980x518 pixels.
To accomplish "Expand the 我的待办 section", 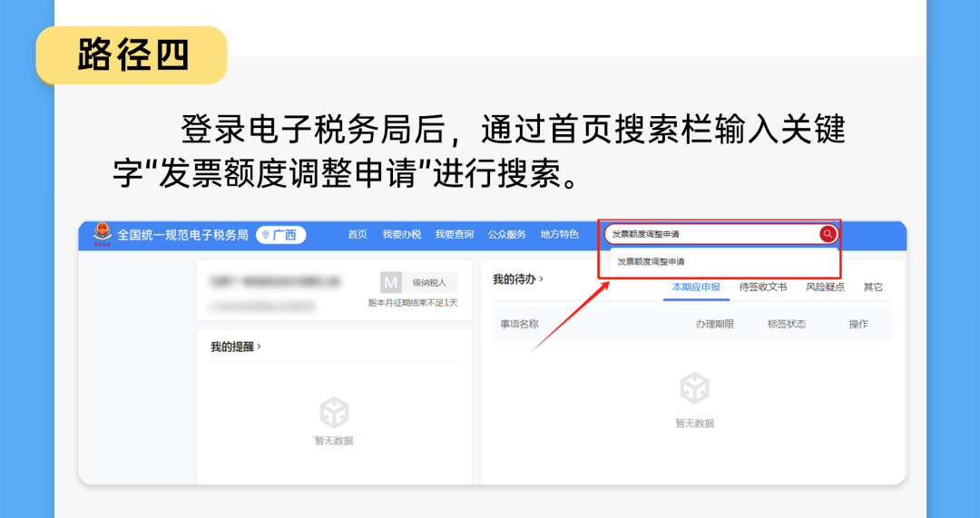I will click(518, 279).
